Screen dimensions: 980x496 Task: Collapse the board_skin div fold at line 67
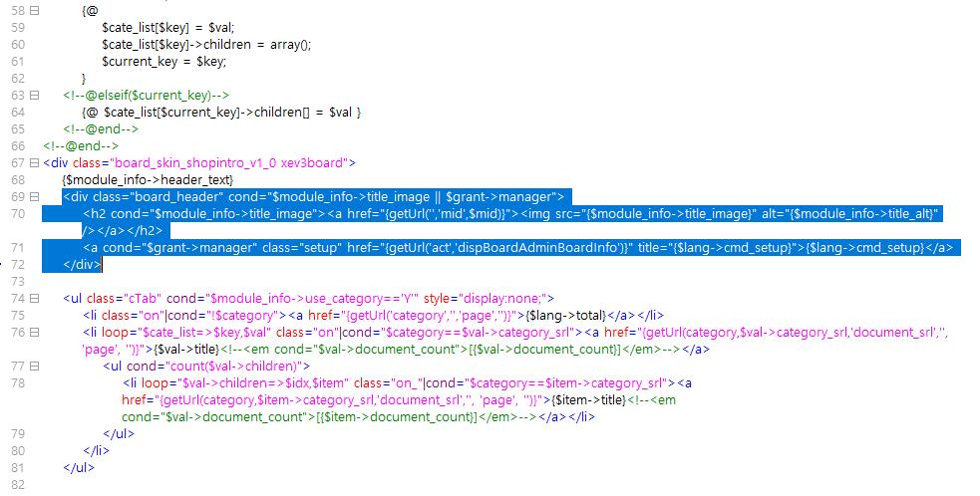pos(34,162)
